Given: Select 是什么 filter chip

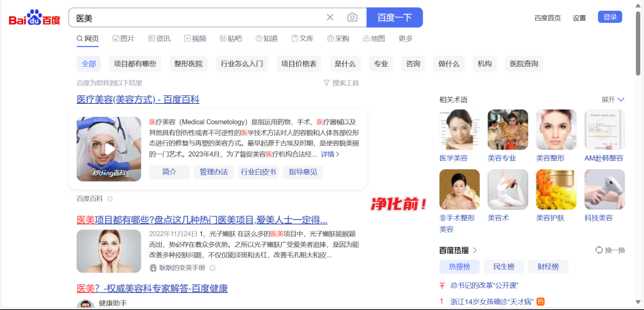Looking at the screenshot, I should point(345,64).
